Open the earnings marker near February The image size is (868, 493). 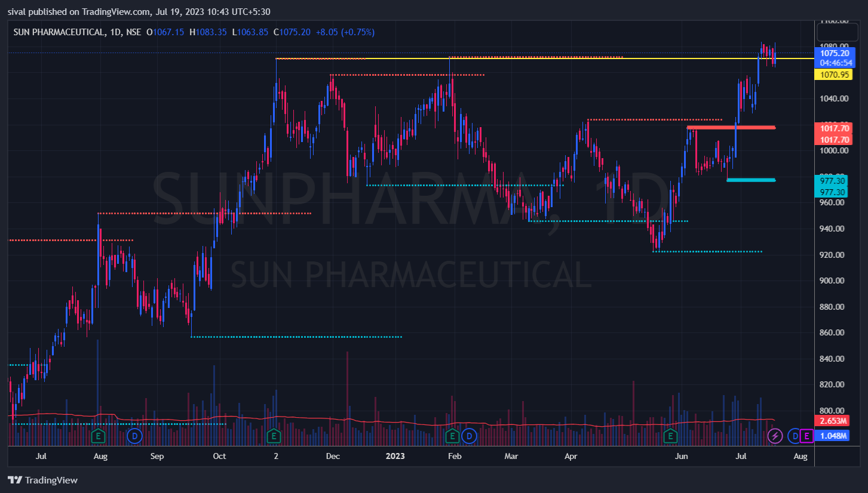click(453, 436)
